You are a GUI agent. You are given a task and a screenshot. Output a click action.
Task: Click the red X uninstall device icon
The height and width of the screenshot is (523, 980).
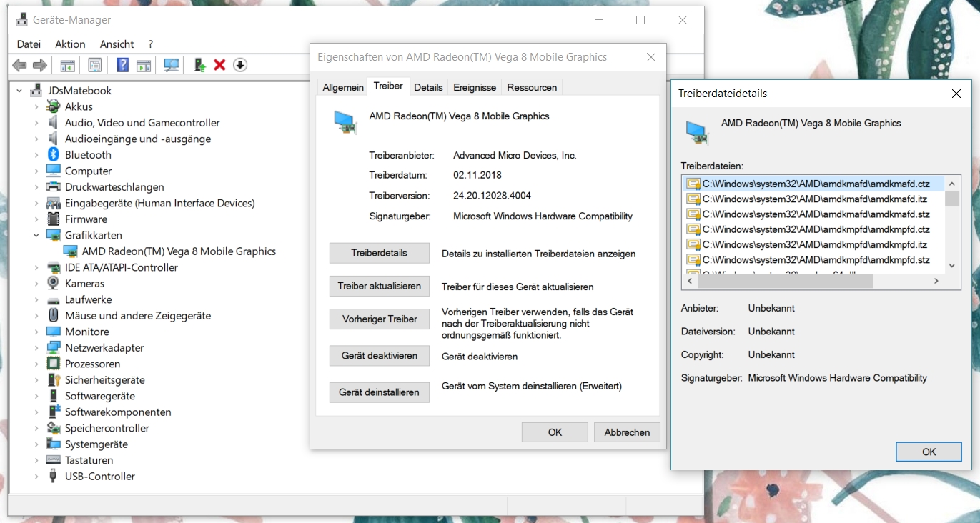(219, 65)
